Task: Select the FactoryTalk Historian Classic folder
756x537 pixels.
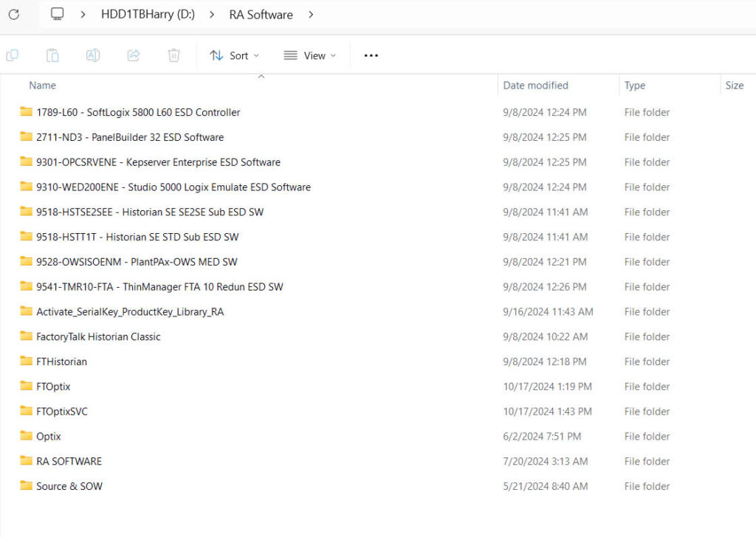Action: point(97,336)
